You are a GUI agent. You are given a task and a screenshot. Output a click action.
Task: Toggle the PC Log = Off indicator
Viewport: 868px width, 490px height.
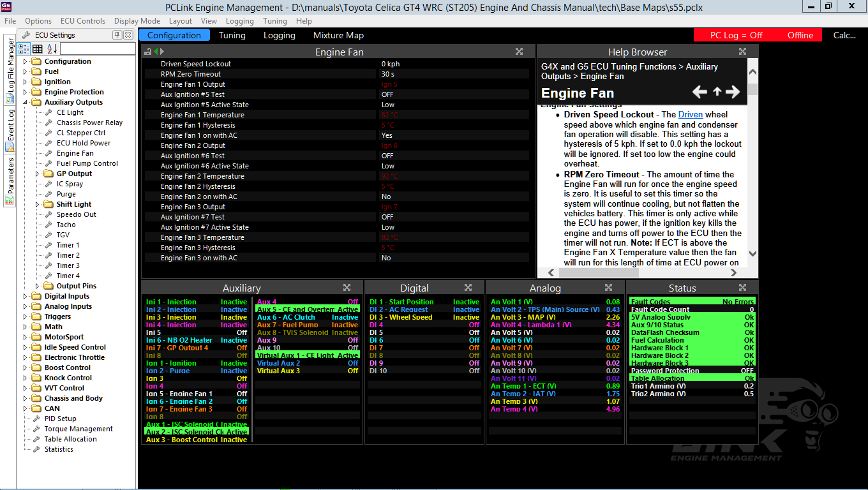737,35
